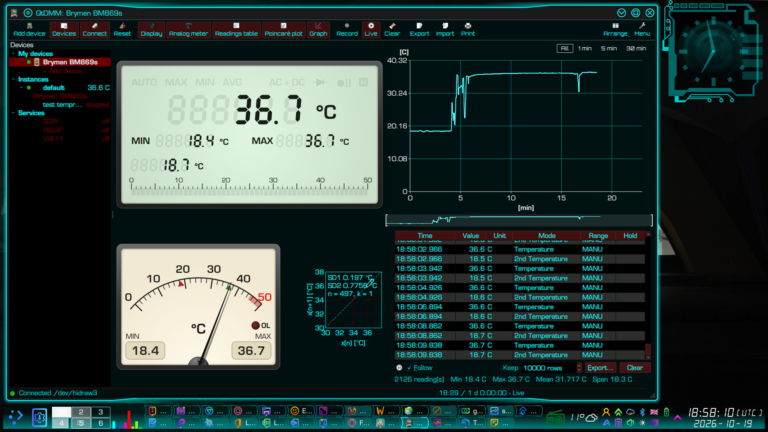Click the Export toolbar icon
The width and height of the screenshot is (768, 432).
point(419,29)
